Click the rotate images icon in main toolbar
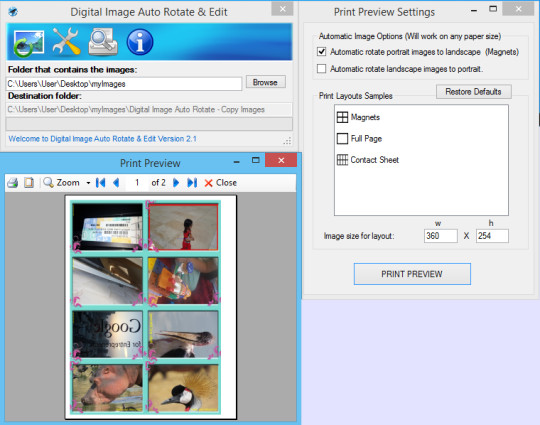This screenshot has width=540, height=425. (29, 43)
